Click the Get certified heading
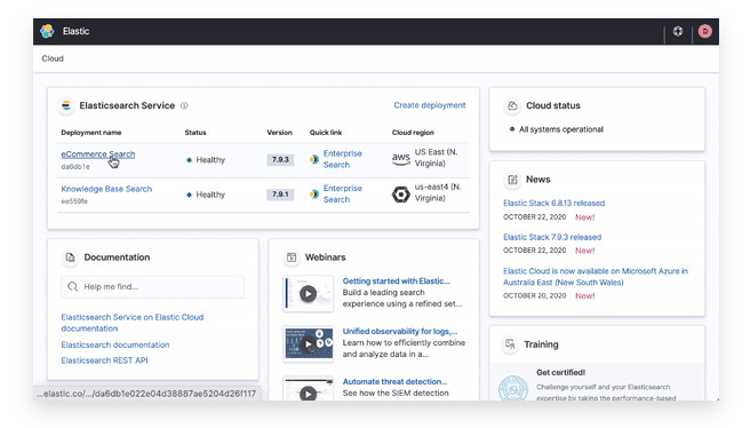Viewport: 750px width, 428px height. [x=561, y=373]
